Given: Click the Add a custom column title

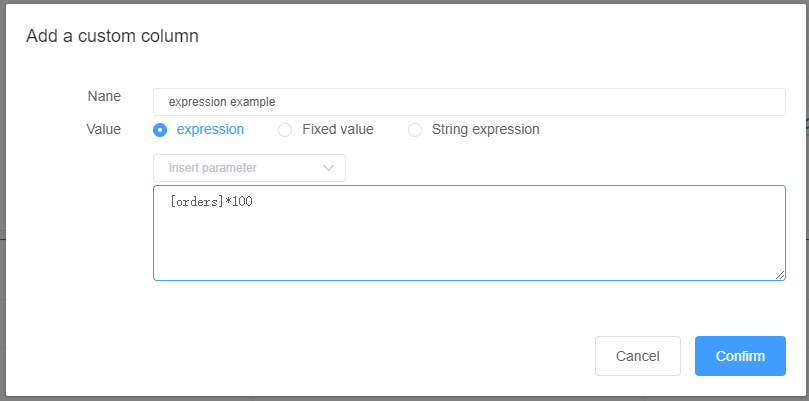Looking at the screenshot, I should [112, 36].
